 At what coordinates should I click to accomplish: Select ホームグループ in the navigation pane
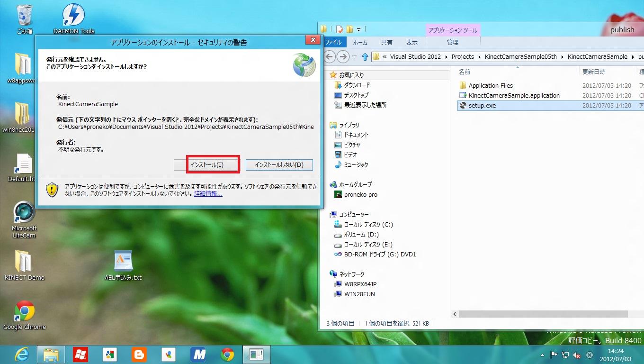tap(355, 184)
